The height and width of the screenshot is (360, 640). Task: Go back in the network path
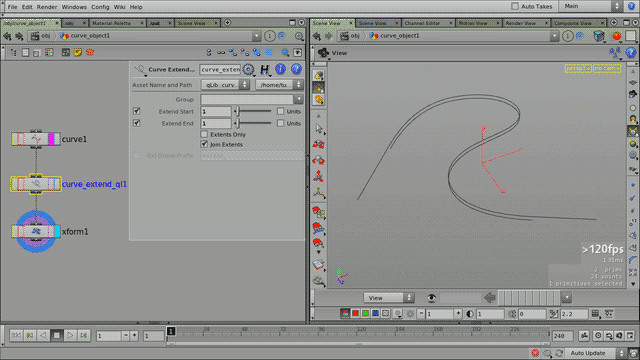point(7,36)
